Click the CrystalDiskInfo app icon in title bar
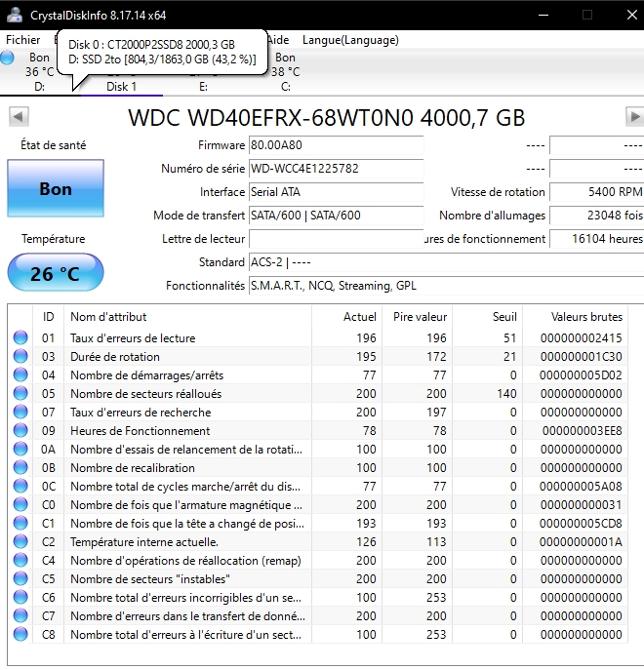This screenshot has height=670, width=644. 14,15
